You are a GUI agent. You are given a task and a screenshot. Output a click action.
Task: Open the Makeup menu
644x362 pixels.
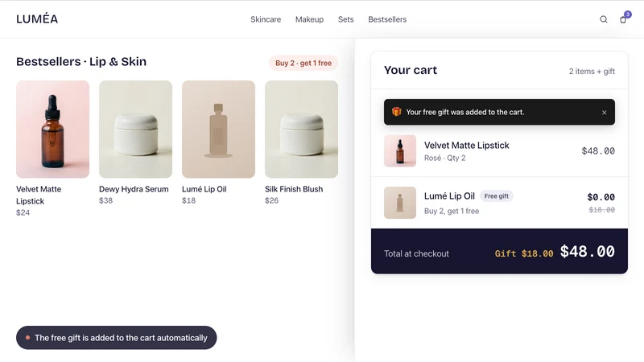(x=309, y=19)
